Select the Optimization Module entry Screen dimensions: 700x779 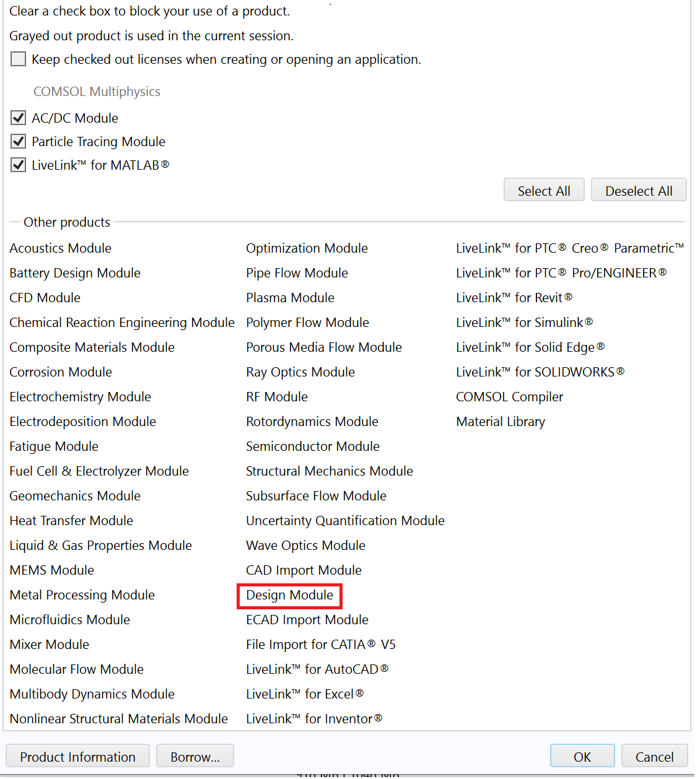point(307,248)
